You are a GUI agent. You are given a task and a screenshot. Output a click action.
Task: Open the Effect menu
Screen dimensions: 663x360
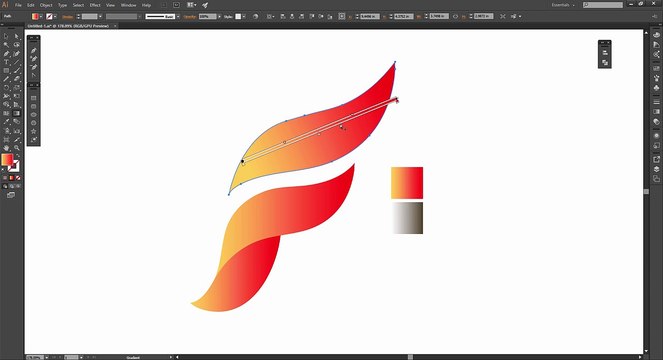95,5
